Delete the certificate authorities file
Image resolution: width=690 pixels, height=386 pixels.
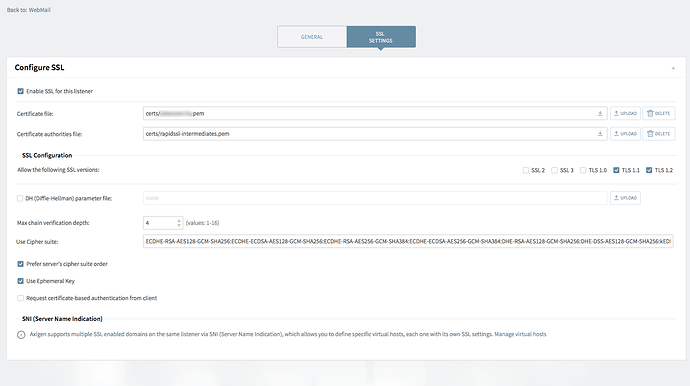(658, 134)
